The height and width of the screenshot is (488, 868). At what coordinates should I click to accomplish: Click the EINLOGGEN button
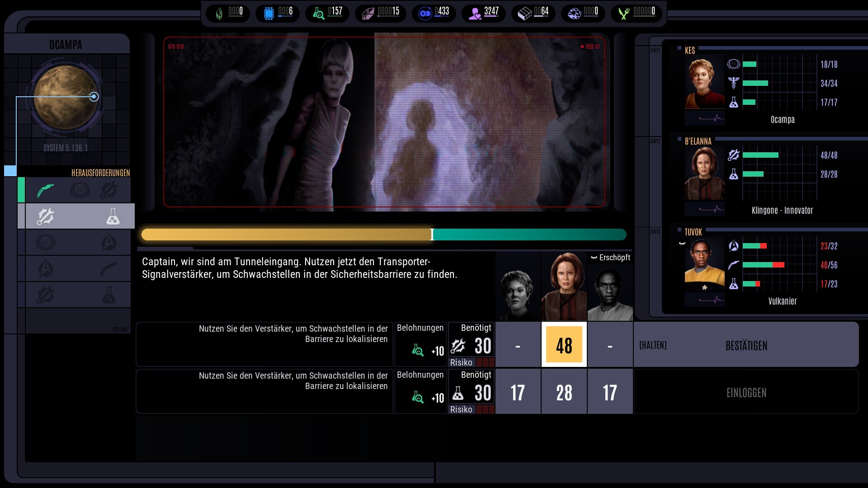coord(746,392)
